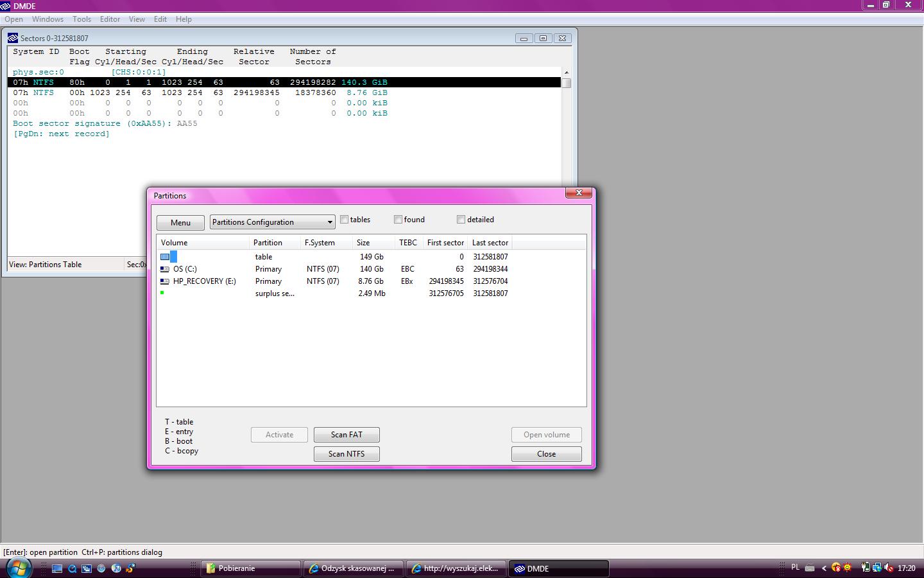Screen dimensions: 924x578
Task: Select the disk icon in the table row
Action: click(165, 257)
